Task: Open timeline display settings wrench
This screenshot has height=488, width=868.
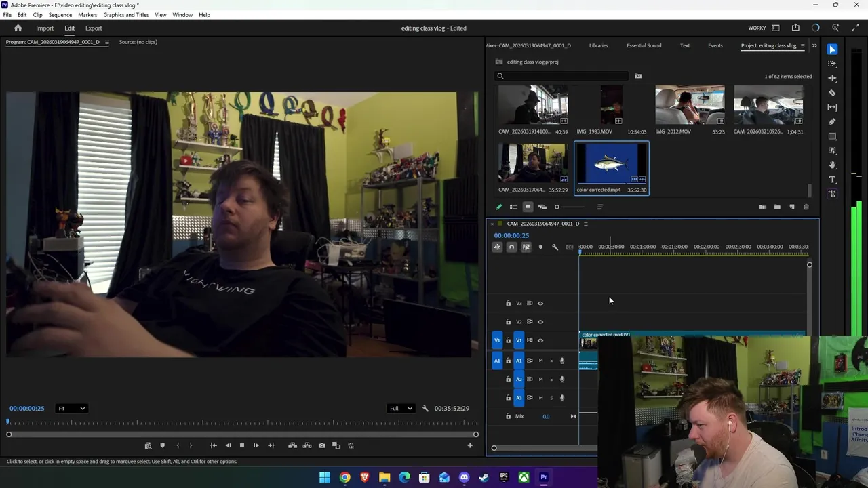Action: pyautogui.click(x=555, y=247)
